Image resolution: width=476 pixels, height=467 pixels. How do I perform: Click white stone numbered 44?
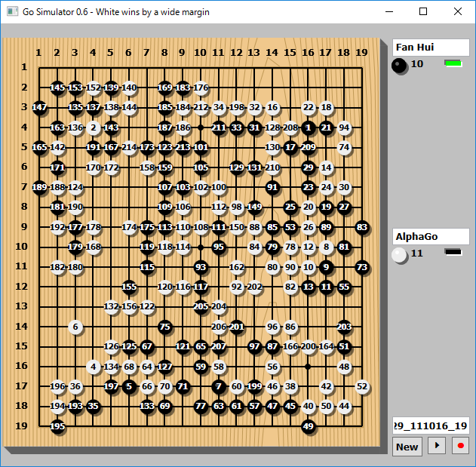(344, 407)
